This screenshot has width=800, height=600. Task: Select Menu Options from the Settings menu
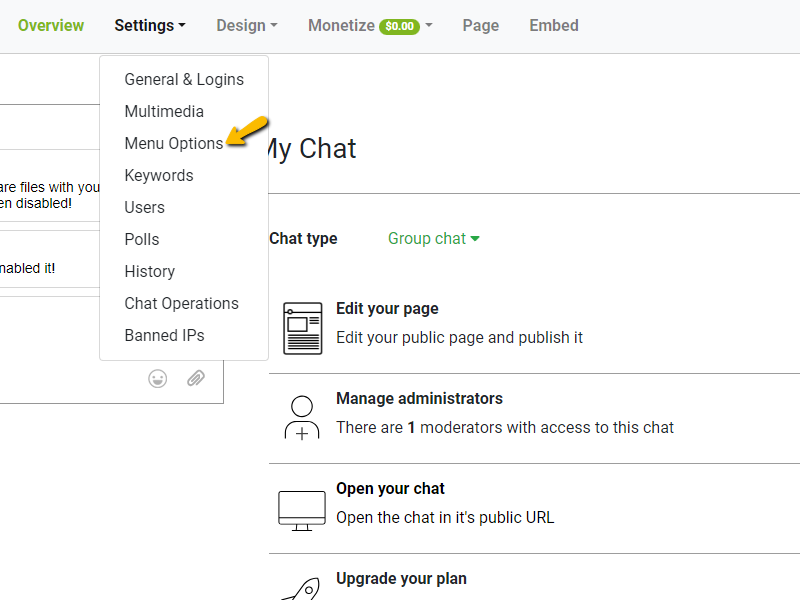(172, 143)
